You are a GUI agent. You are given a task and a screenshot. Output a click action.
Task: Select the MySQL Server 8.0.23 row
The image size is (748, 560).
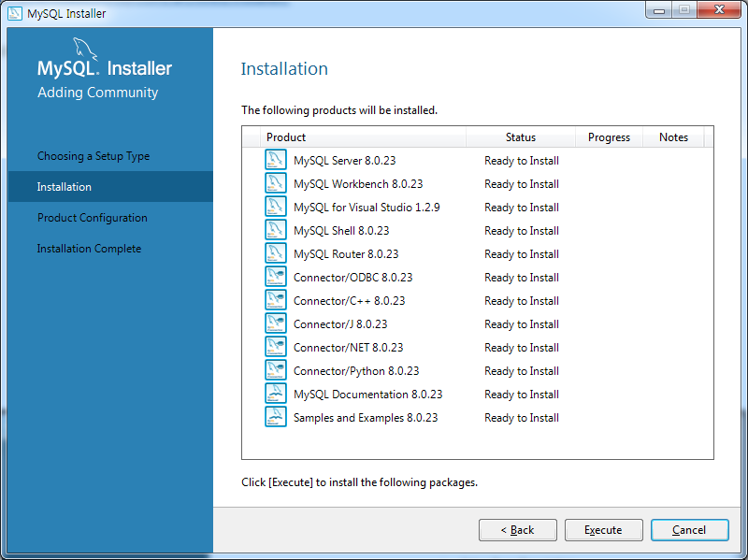(x=478, y=160)
